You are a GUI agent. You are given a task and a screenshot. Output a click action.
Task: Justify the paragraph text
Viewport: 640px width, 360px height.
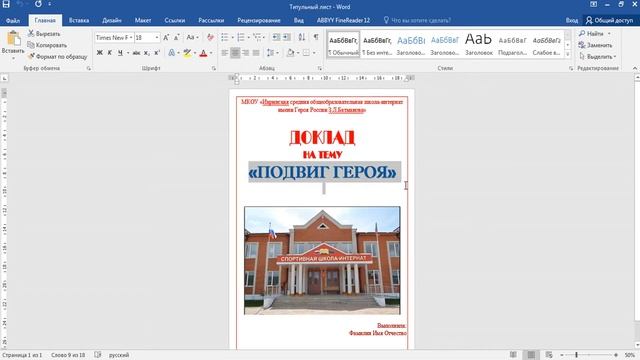click(256, 53)
